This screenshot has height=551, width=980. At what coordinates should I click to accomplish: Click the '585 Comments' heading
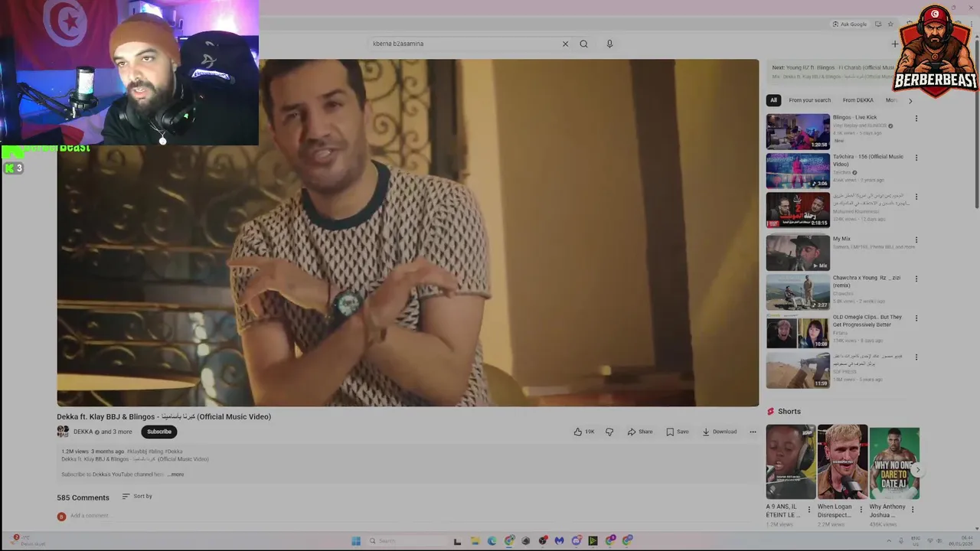(83, 497)
